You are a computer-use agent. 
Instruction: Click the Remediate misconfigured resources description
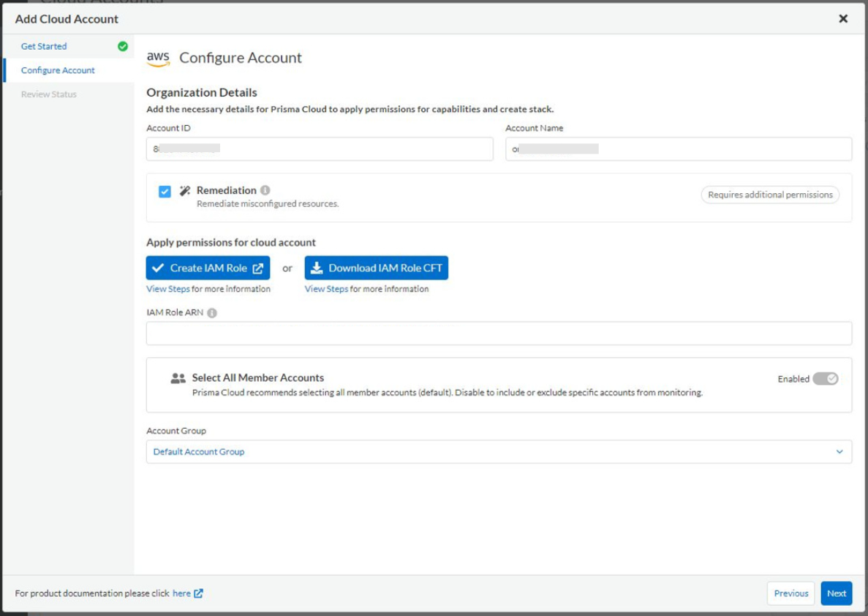pyautogui.click(x=268, y=204)
